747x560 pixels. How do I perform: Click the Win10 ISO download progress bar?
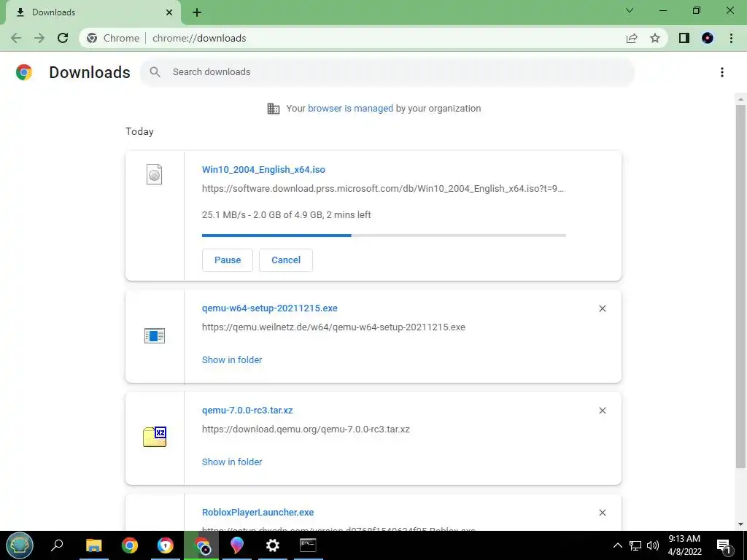[x=384, y=236]
